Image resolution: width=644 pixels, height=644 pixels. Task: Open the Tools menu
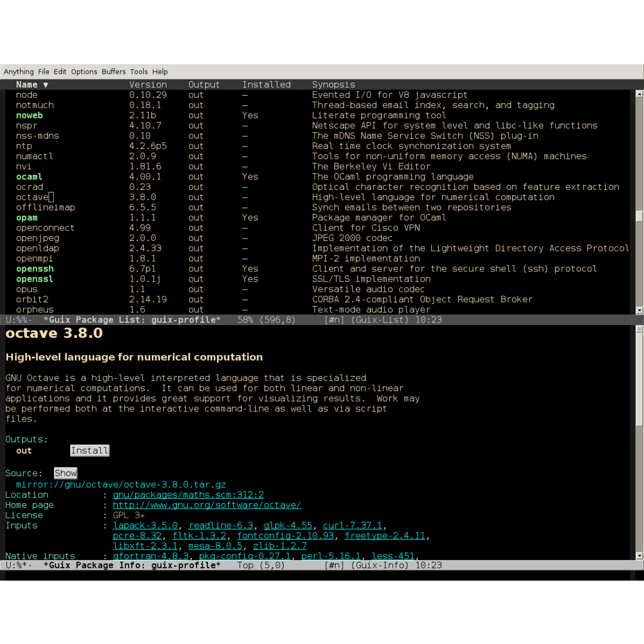139,71
